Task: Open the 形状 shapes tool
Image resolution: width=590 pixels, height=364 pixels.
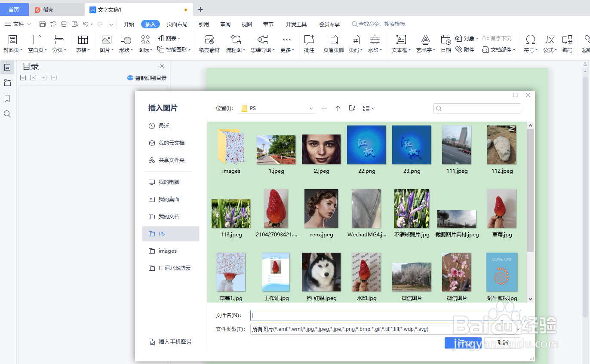Action: [126, 44]
